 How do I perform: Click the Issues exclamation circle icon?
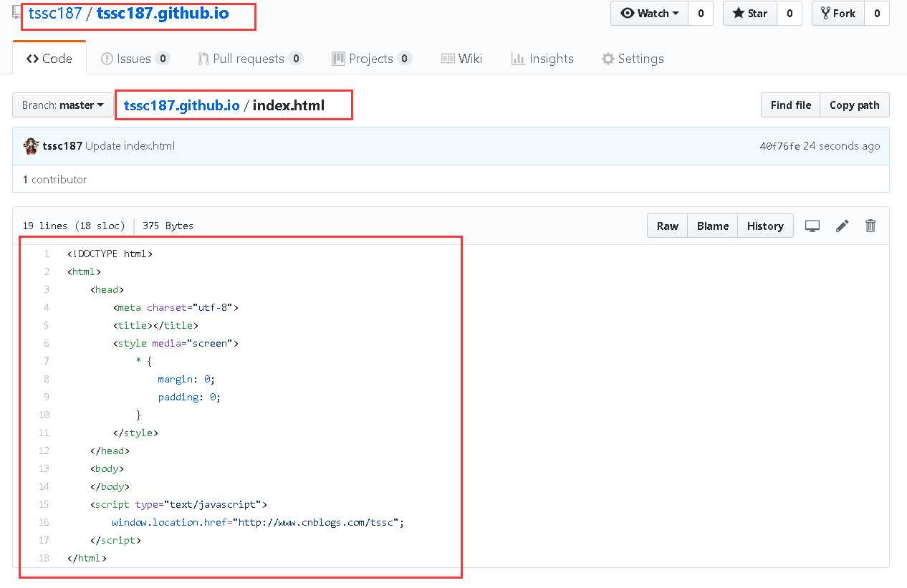tap(107, 59)
